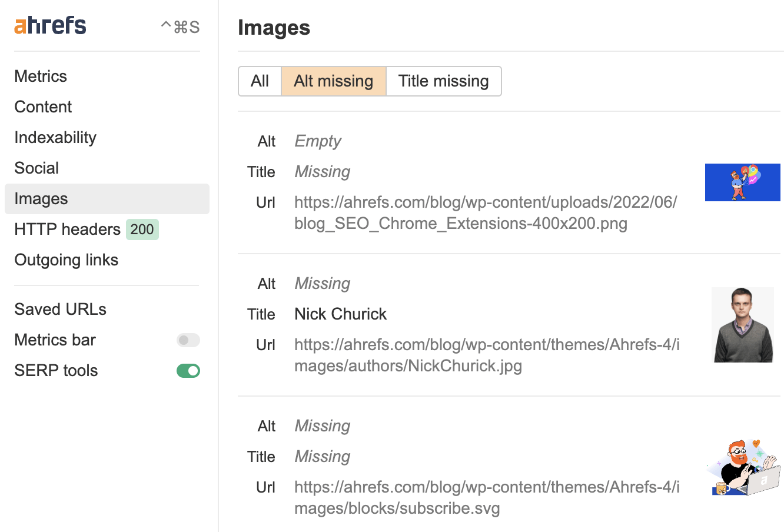Click the ^⌘S keyboard shortcut label
Screen dimensions: 784x532
tap(180, 27)
